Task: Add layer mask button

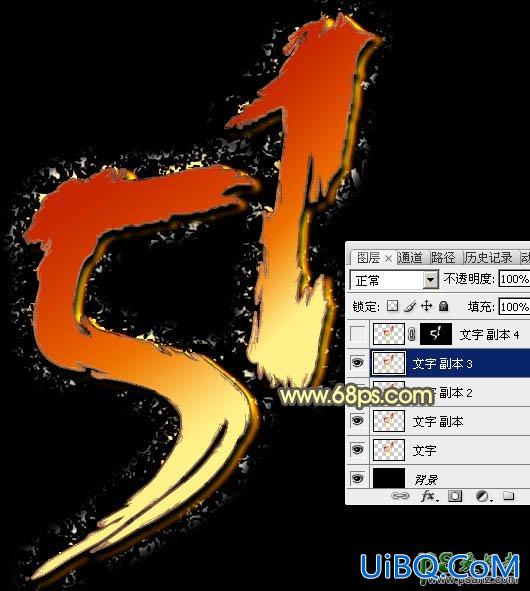Action: 455,496
